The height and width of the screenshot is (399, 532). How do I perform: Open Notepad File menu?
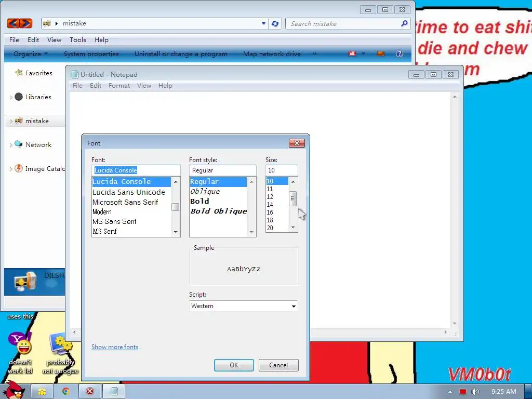(x=77, y=86)
